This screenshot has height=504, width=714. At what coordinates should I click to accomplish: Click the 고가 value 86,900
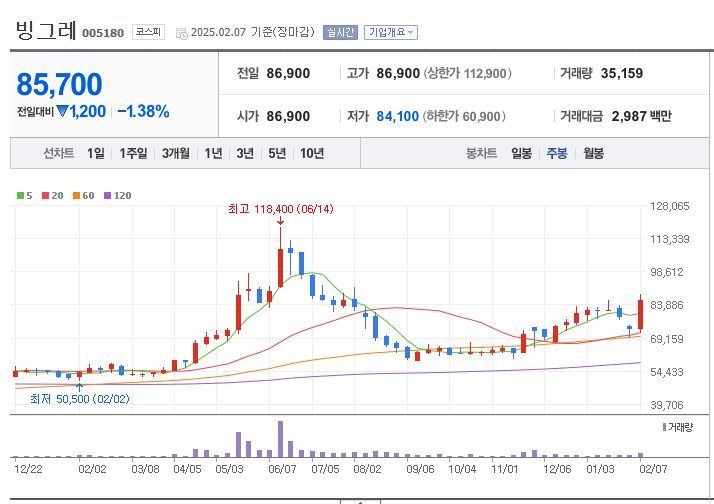point(398,73)
